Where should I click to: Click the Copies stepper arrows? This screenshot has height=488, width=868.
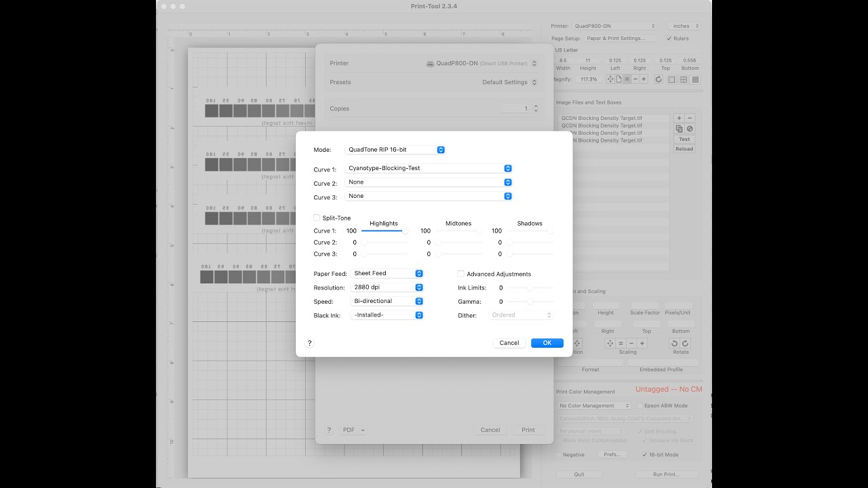(536, 108)
